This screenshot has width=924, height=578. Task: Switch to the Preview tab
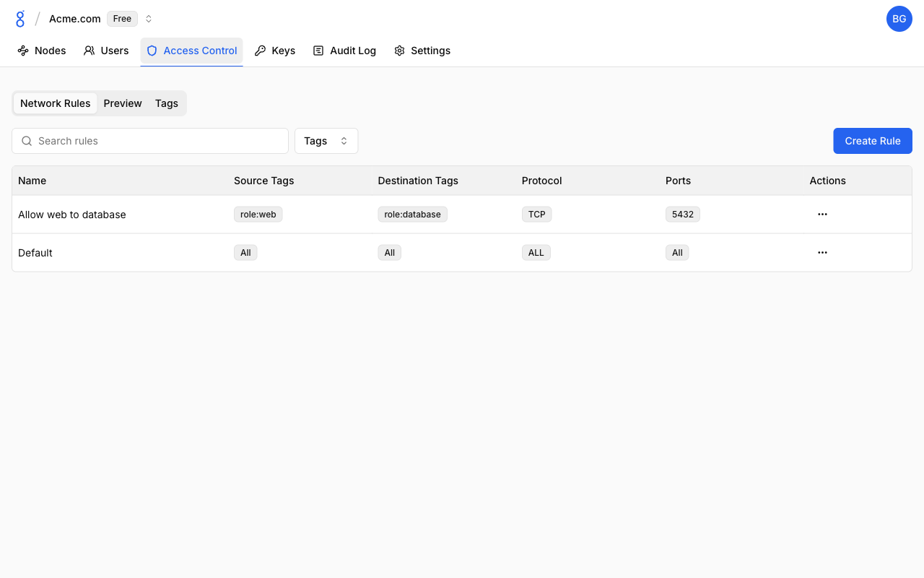[123, 103]
